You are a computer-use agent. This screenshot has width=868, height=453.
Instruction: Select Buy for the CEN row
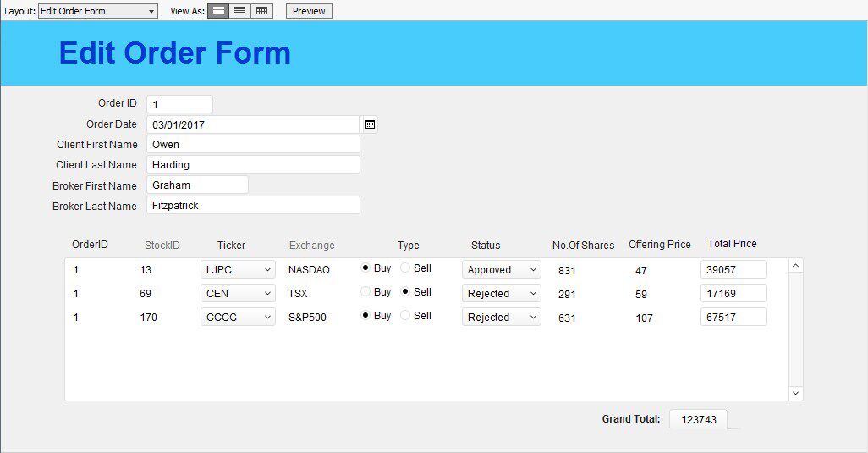point(365,292)
